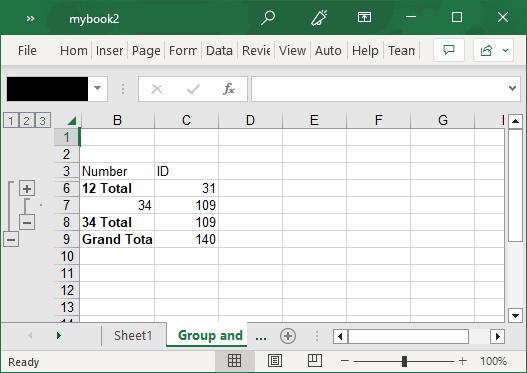The height and width of the screenshot is (373, 527).
Task: Click the Share icon button
Action: point(486,50)
